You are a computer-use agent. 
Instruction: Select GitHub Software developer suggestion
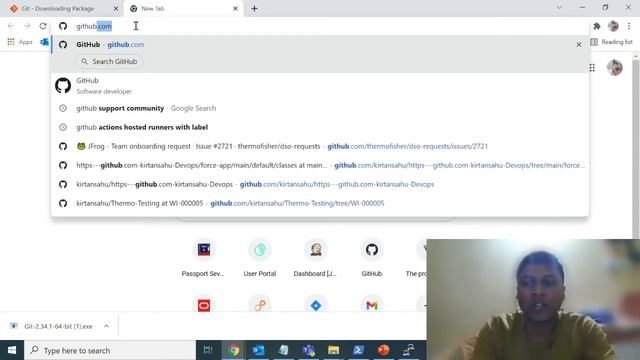(x=320, y=86)
